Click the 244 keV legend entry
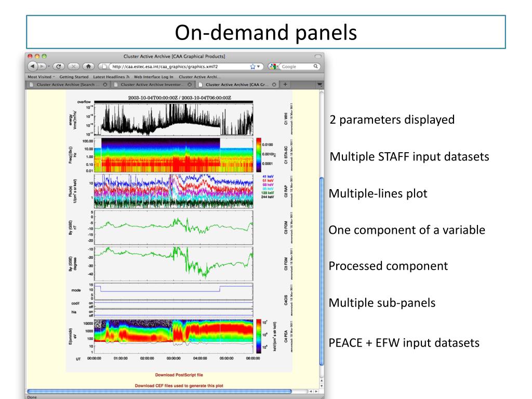The width and height of the screenshot is (532, 399). coord(268,197)
